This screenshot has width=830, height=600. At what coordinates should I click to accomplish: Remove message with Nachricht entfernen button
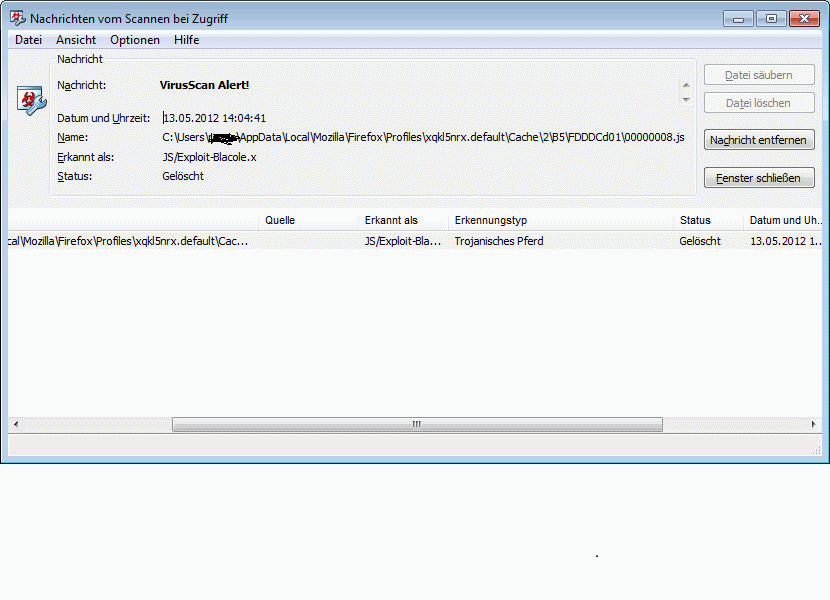point(759,140)
